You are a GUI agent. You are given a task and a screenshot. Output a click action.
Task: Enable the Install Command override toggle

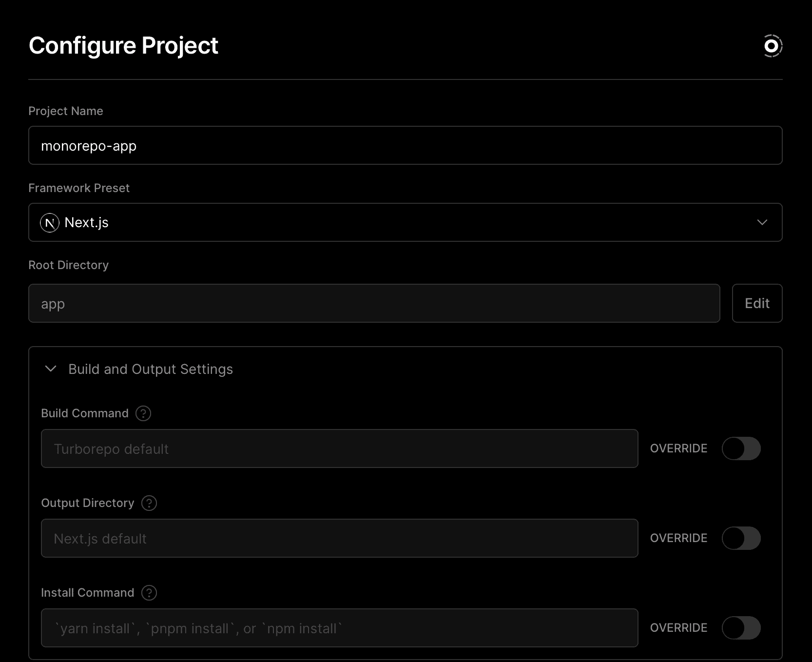pos(741,628)
